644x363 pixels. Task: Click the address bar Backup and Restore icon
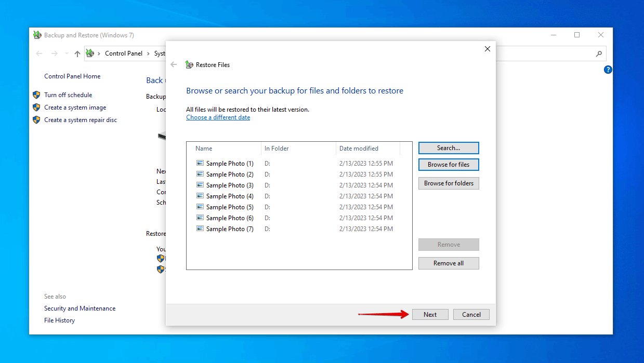click(x=90, y=53)
